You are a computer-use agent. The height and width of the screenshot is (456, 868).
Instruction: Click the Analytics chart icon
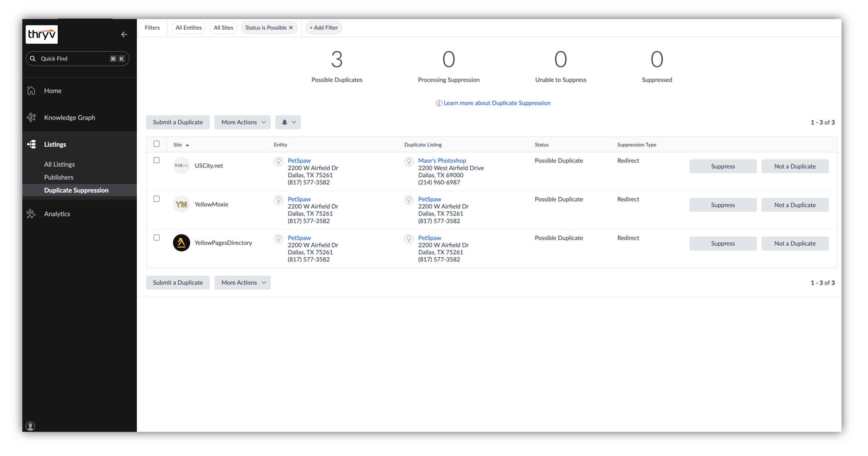point(31,214)
